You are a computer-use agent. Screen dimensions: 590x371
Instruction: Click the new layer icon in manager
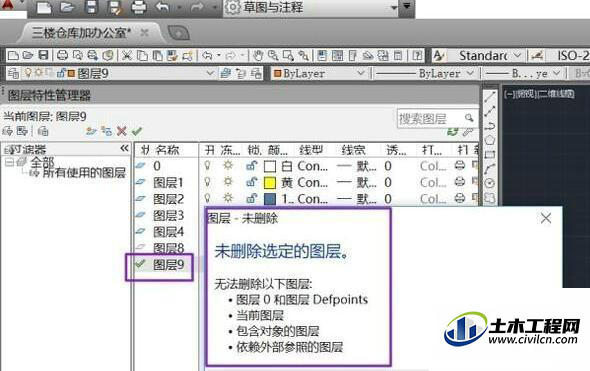click(x=91, y=131)
